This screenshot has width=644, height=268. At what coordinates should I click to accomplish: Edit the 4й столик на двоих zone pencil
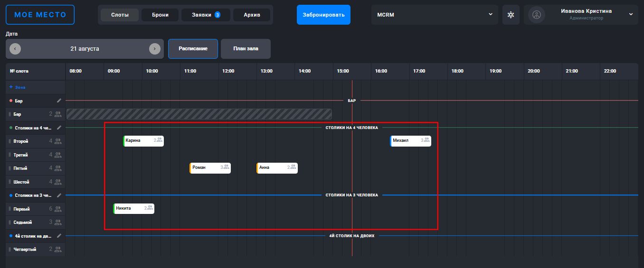click(x=59, y=236)
